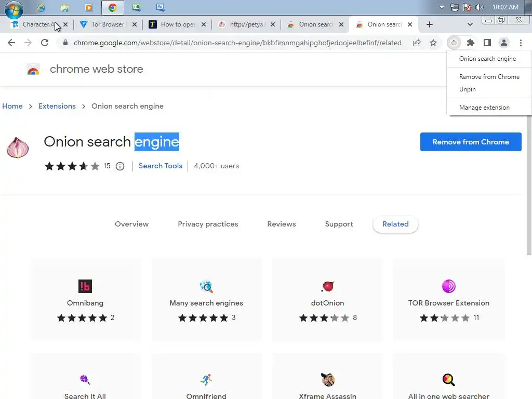Open Windows Explorer from taskbar

[x=64, y=7]
